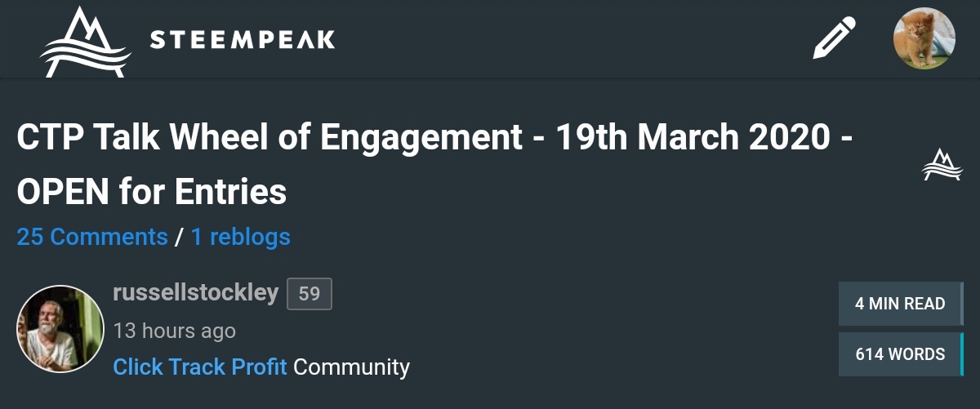This screenshot has height=409, width=980.
Task: Click the slash between Comments and reblogs
Action: tap(179, 237)
